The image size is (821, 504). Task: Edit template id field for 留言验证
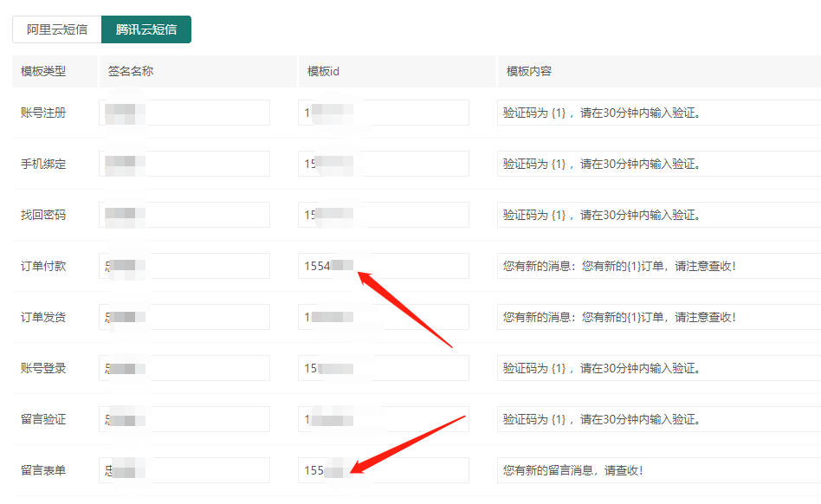[384, 419]
